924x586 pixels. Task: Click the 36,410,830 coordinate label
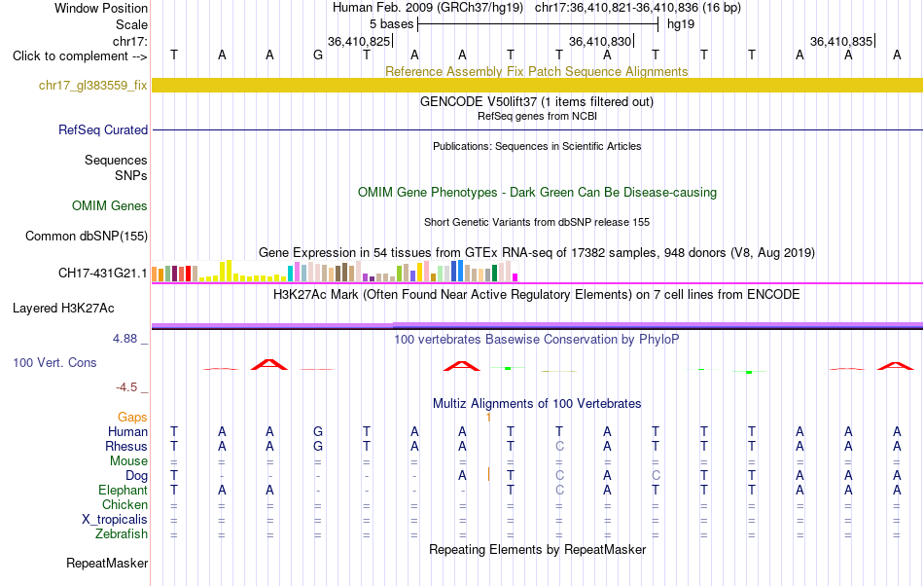click(600, 41)
